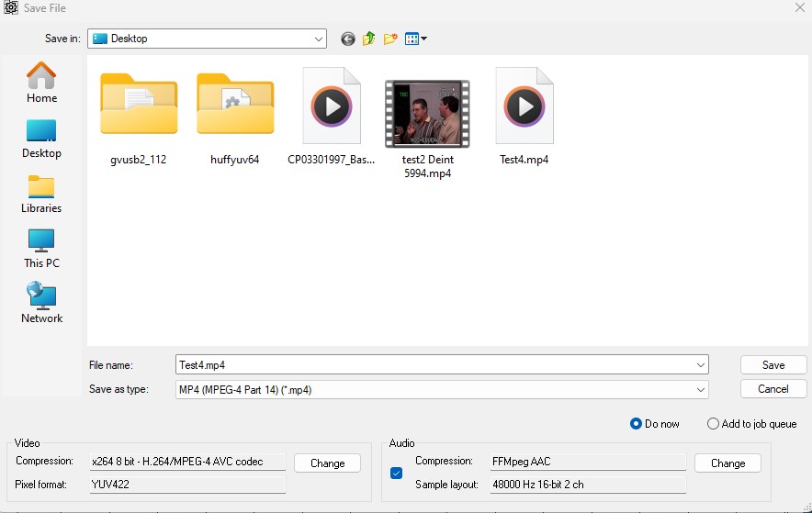Change the audio compression codec
The image size is (812, 513).
pos(727,463)
